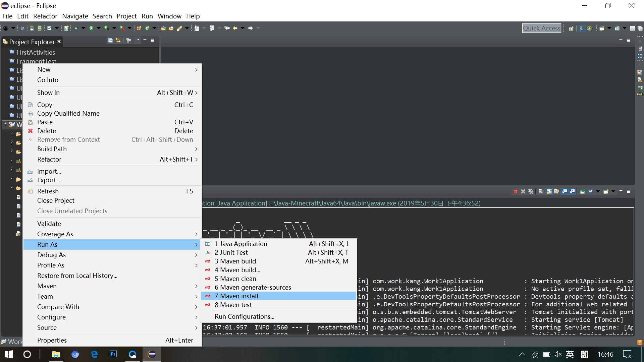Choose 8 Maven test from submenu
644x362 pixels.
(x=278, y=305)
